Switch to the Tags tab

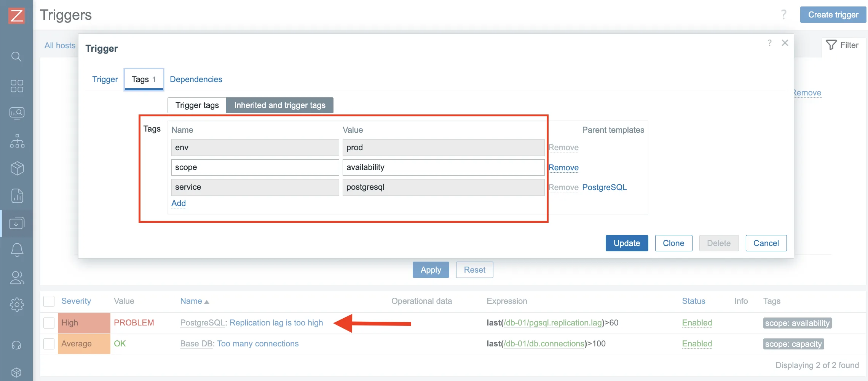(x=144, y=79)
